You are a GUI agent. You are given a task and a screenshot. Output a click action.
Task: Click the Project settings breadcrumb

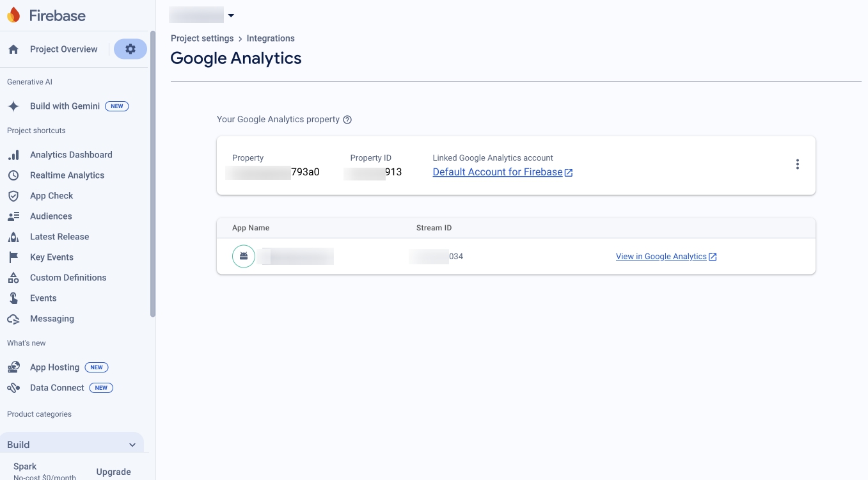(x=202, y=38)
